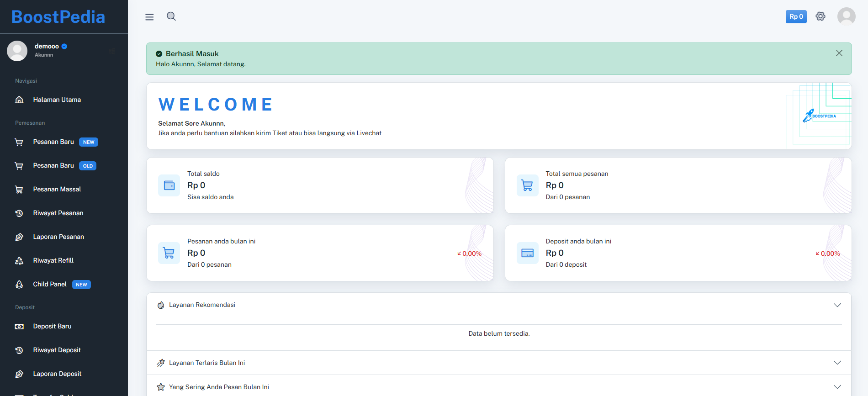Image resolution: width=868 pixels, height=396 pixels.
Task: Open Pesanan Baru marked NEW
Action: click(x=54, y=142)
